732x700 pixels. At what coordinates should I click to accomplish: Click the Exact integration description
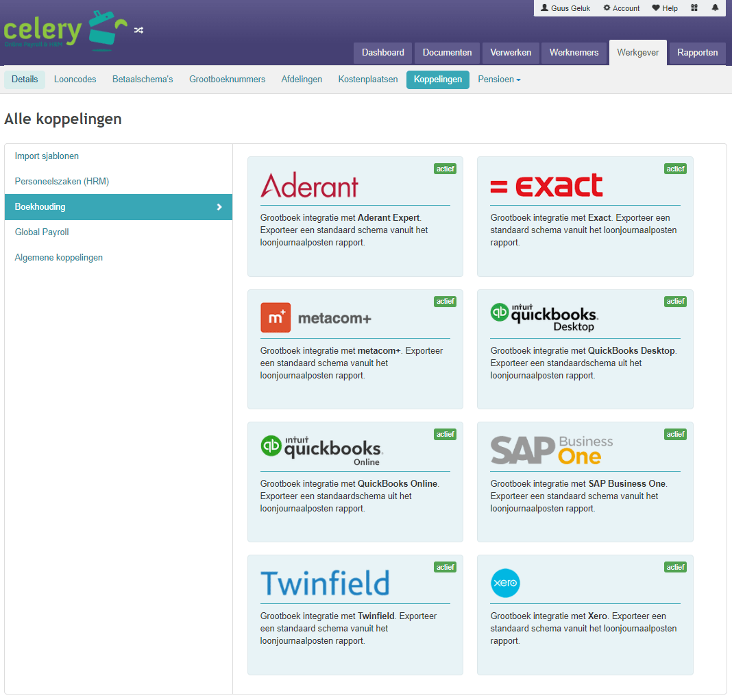click(x=583, y=230)
